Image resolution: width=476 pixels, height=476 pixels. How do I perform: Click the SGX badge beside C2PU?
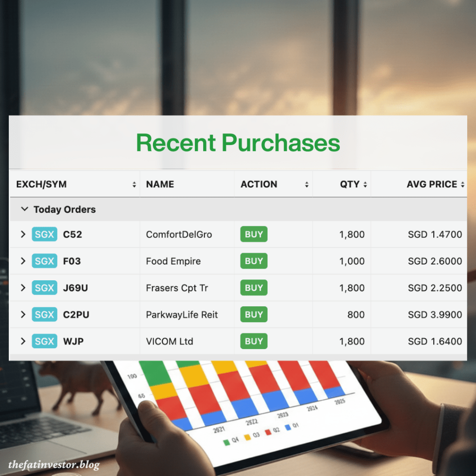(x=44, y=315)
